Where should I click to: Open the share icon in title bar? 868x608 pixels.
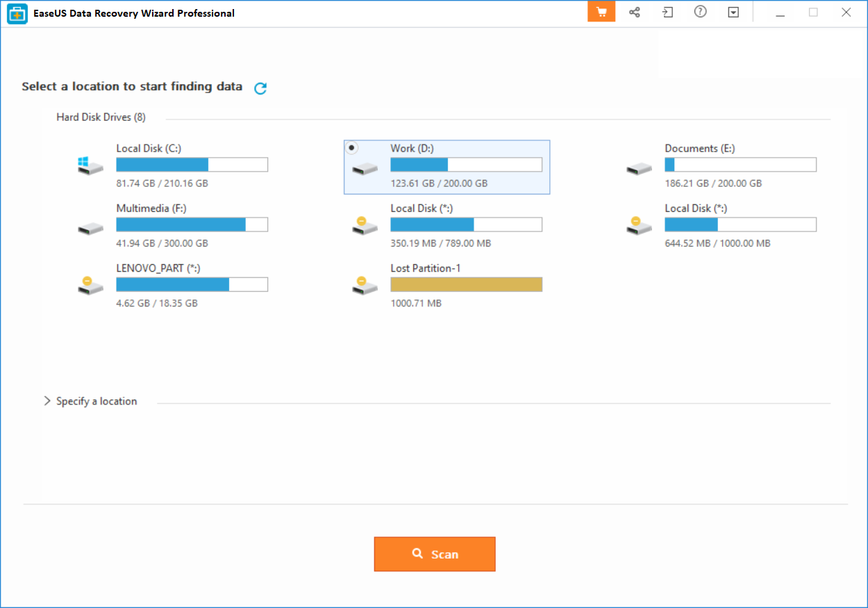634,13
